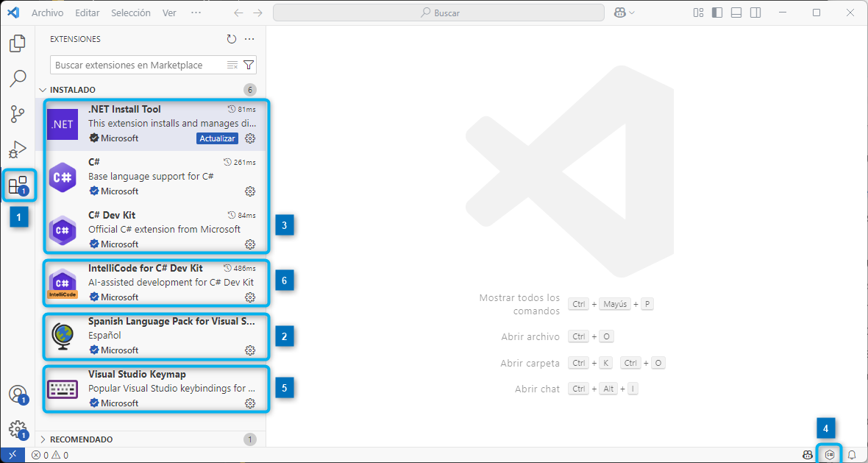The height and width of the screenshot is (463, 868).
Task: Open the Copilot chat icon in title bar
Action: [x=619, y=13]
